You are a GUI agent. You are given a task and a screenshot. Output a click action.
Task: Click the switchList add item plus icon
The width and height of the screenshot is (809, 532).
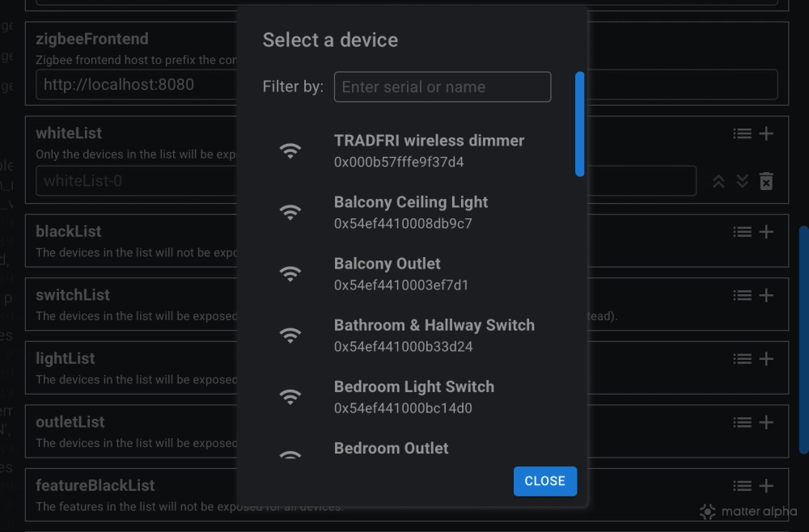767,295
